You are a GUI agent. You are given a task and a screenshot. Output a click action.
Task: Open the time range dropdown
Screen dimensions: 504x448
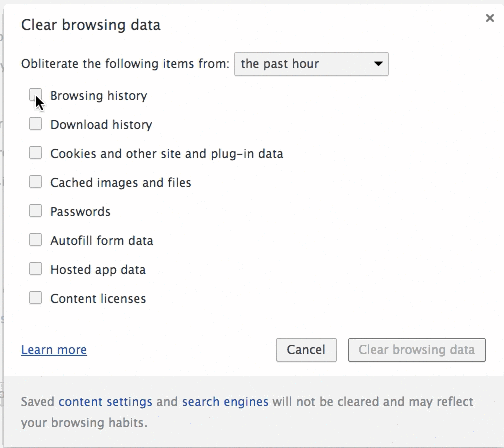311,64
